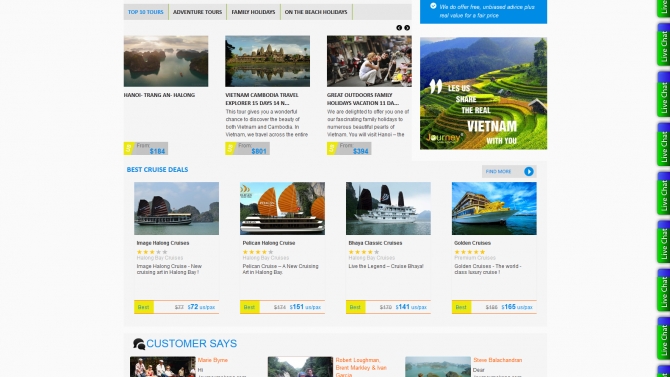
Task: Click the checkmark icon beside free advice text
Action: click(433, 6)
